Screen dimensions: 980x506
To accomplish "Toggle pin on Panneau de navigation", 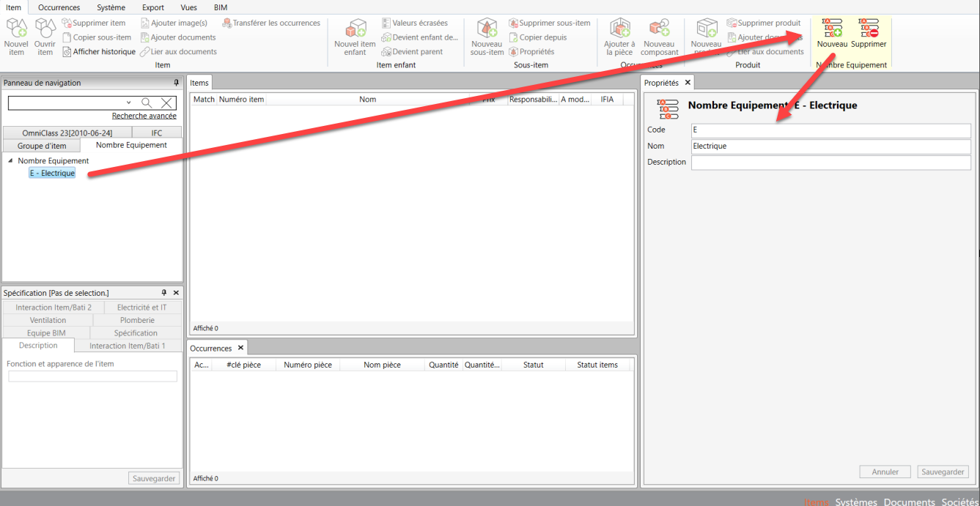I will tap(176, 83).
